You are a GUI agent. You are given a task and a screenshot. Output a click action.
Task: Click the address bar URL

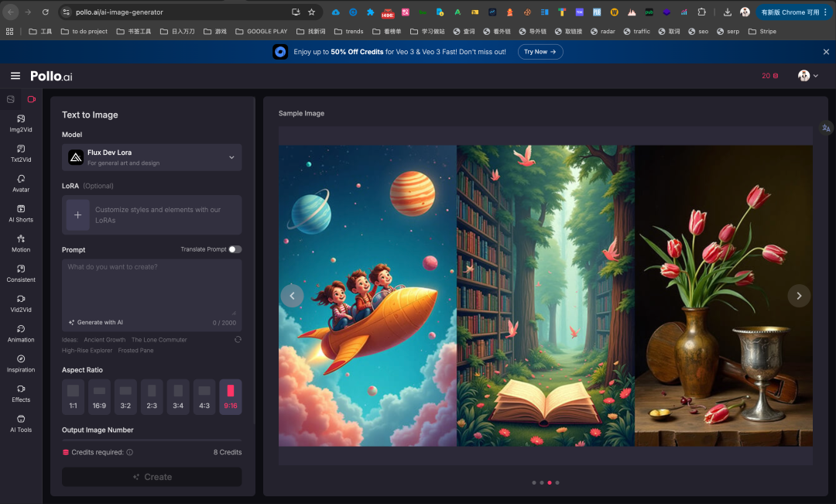tap(119, 12)
